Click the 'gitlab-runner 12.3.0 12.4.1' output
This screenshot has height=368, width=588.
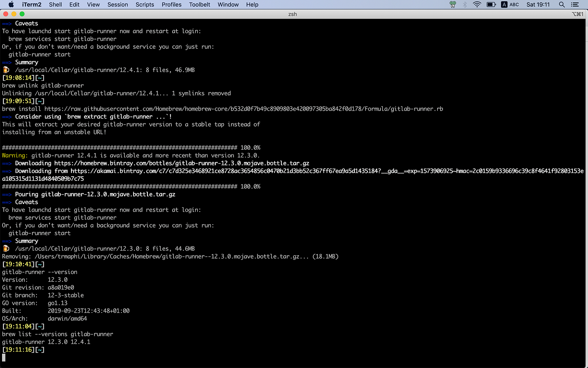point(46,342)
